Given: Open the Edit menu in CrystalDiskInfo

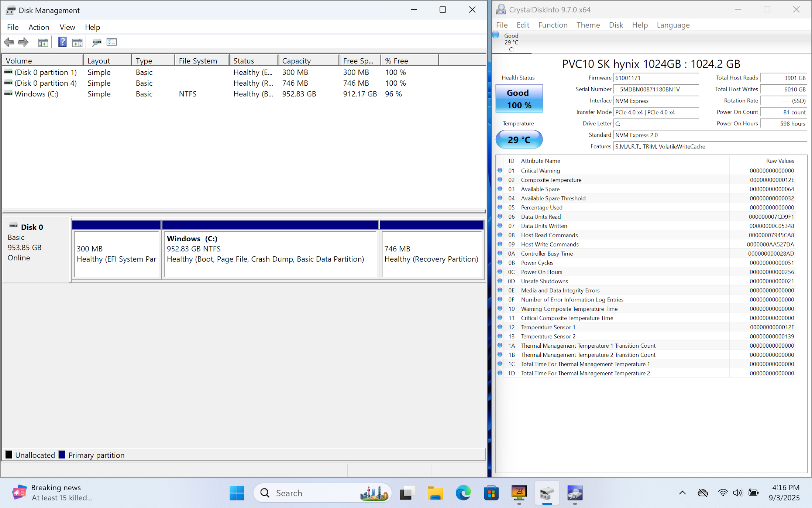Looking at the screenshot, I should (523, 25).
